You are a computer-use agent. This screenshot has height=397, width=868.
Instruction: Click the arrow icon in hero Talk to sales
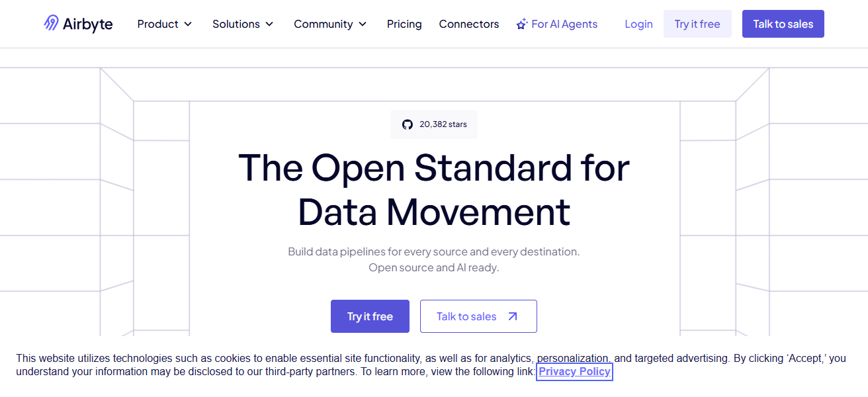514,316
